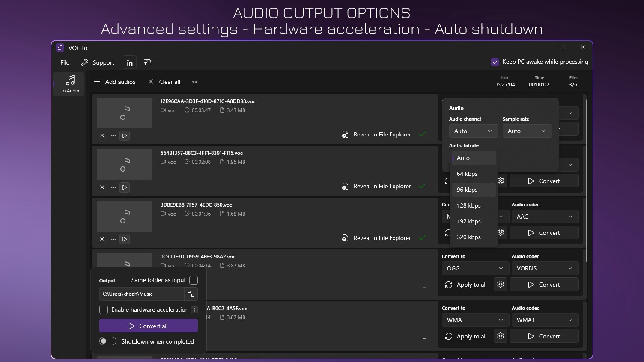Browse output folder with folder icon
This screenshot has height=362, width=644.
point(191,294)
